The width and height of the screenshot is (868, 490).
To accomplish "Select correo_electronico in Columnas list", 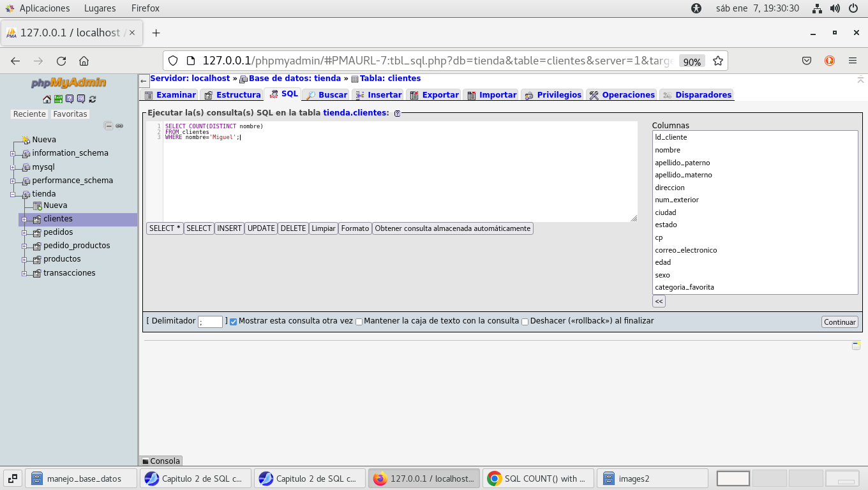I will coord(685,250).
